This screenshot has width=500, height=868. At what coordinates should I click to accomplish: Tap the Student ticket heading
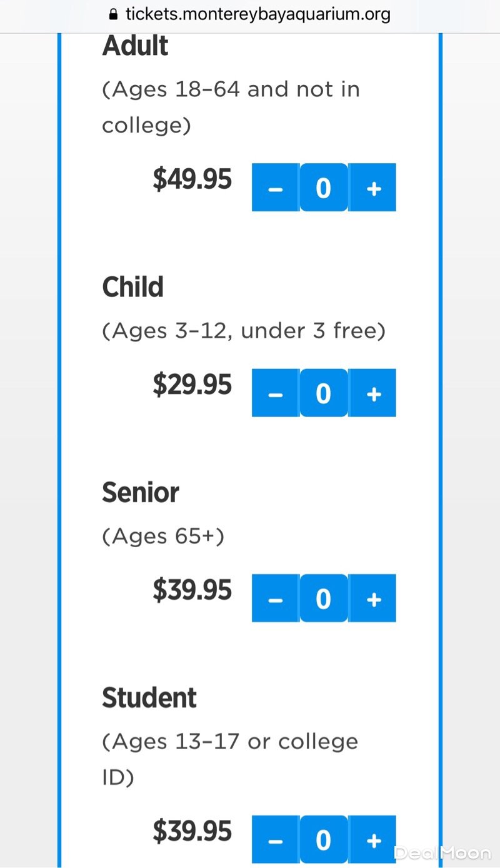coord(149,698)
